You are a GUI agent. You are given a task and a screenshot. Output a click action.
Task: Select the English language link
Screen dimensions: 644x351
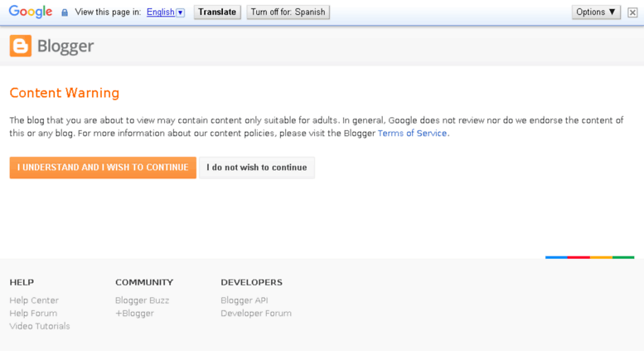coord(161,12)
